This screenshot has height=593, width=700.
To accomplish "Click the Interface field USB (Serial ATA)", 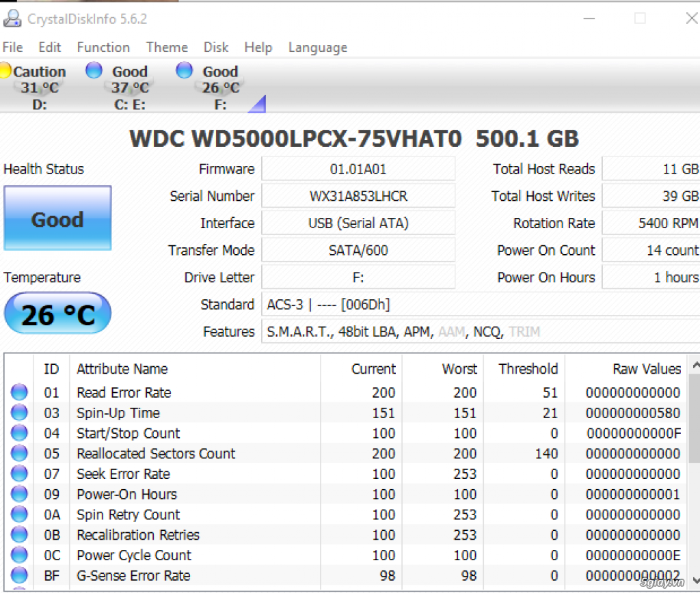I will [x=358, y=223].
